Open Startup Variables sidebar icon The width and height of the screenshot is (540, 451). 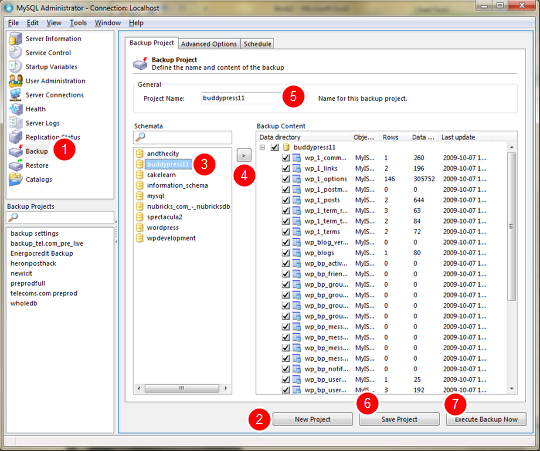pos(15,67)
